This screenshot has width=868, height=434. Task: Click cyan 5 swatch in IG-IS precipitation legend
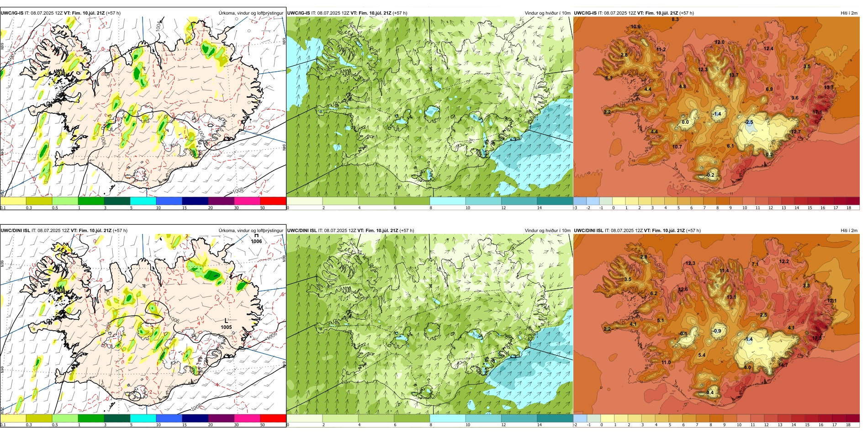click(143, 201)
